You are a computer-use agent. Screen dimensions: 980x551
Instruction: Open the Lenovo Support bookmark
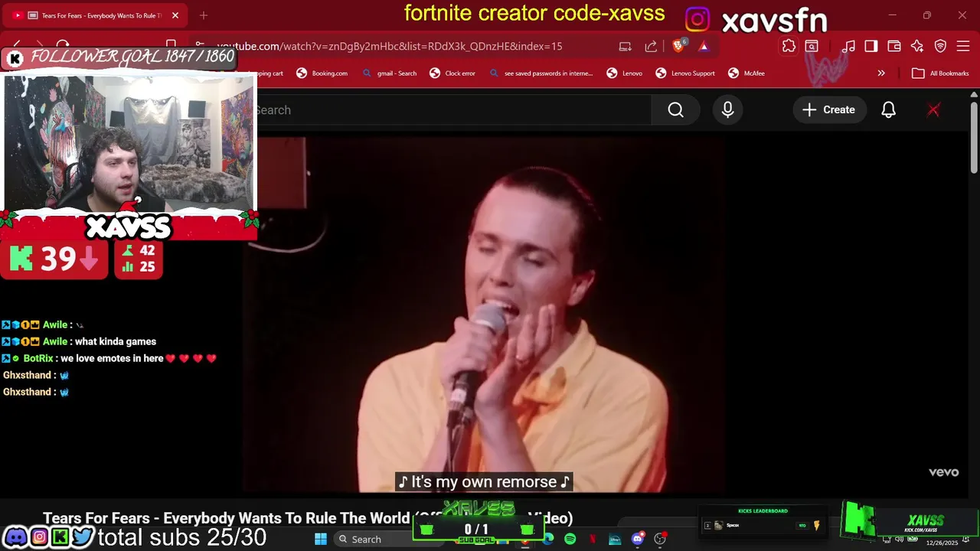click(685, 73)
